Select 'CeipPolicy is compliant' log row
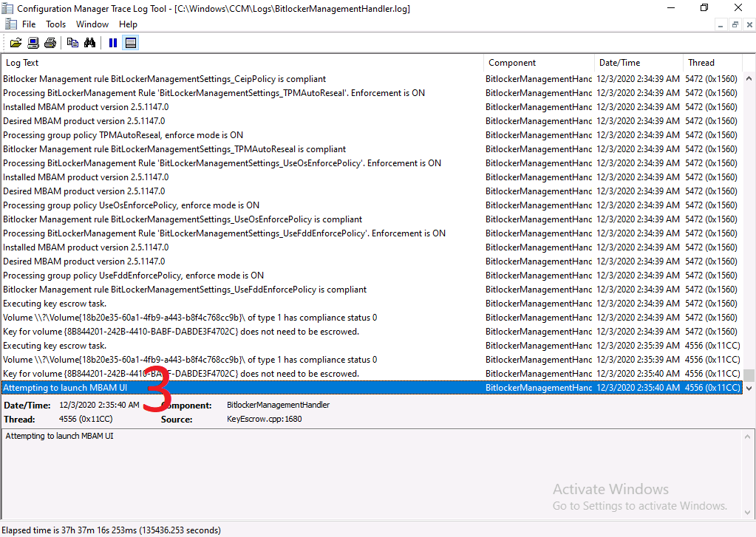Screen dimensions: 756x537 (371, 79)
